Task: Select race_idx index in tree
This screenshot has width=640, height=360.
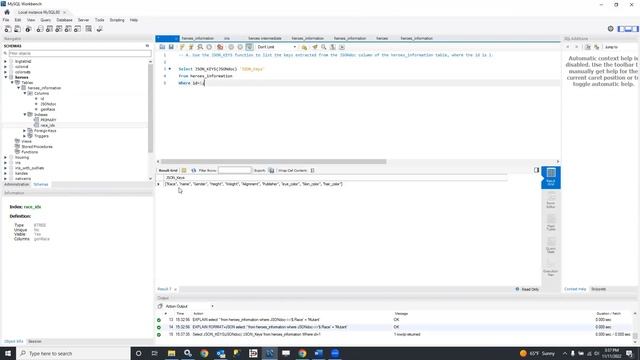Action: tap(48, 125)
